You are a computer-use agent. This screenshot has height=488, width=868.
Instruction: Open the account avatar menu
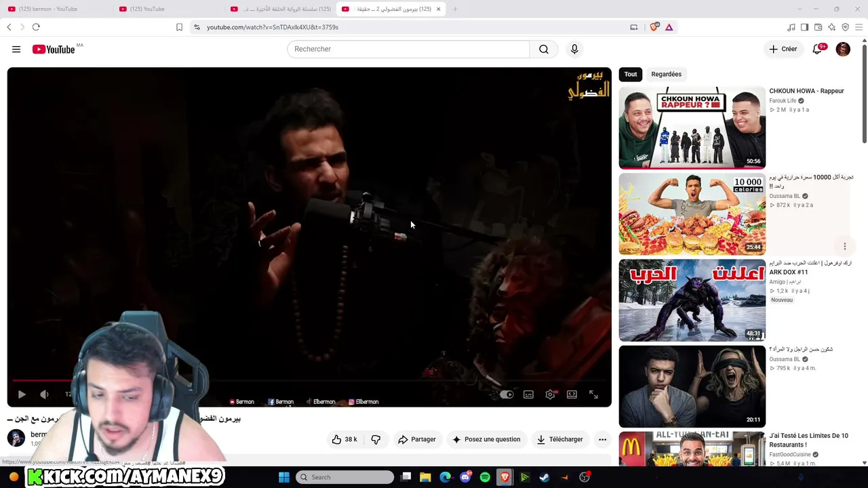coord(843,49)
